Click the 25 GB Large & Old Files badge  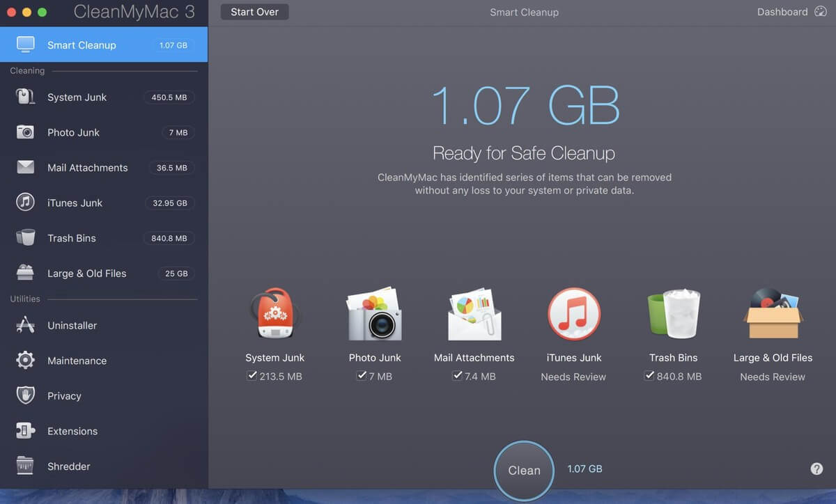coord(176,274)
